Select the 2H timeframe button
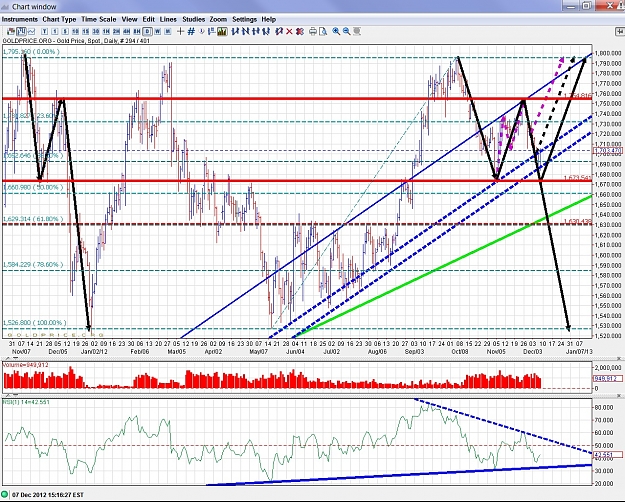Image resolution: width=625 pixels, height=502 pixels. 116,31
